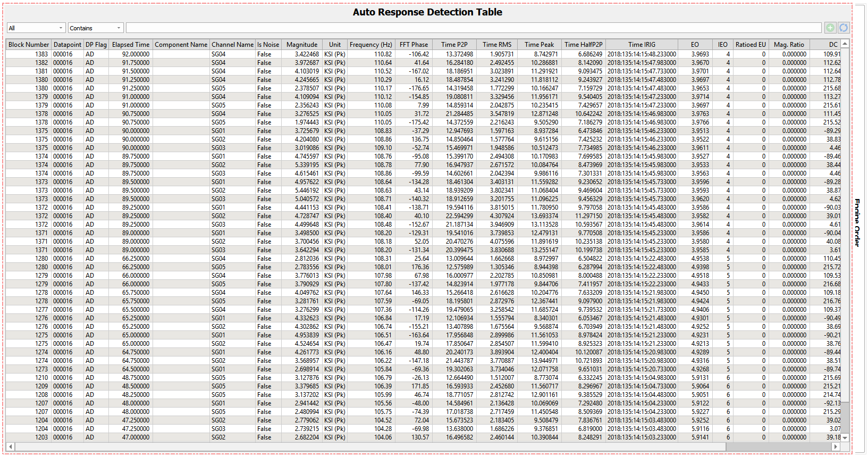Select block number cell '1210'
The width and height of the screenshot is (868, 456).
(29, 378)
